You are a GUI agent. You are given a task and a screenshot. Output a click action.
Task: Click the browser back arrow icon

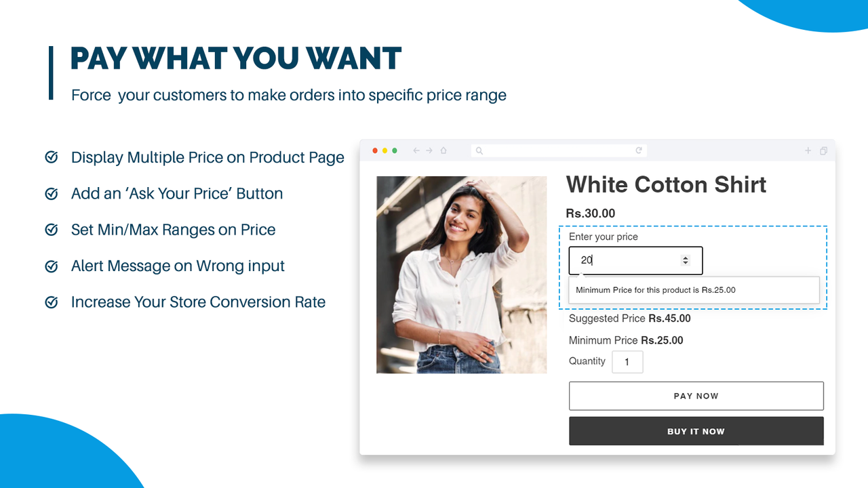point(416,150)
